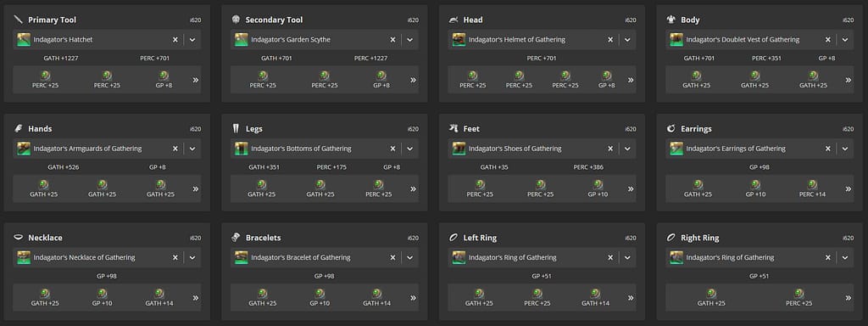Expand materia list for Legs slot
Screen dimensions: 868x326
point(413,189)
